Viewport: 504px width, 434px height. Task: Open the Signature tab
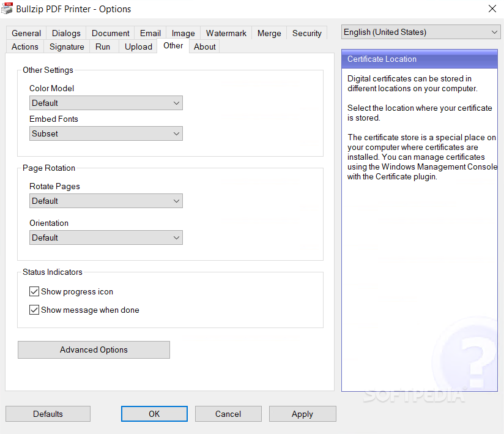67,47
